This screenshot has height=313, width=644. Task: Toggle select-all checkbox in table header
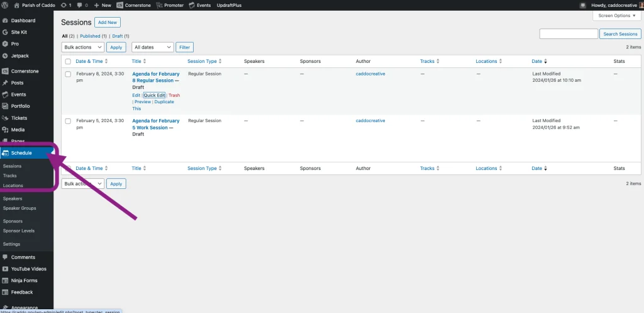point(68,62)
